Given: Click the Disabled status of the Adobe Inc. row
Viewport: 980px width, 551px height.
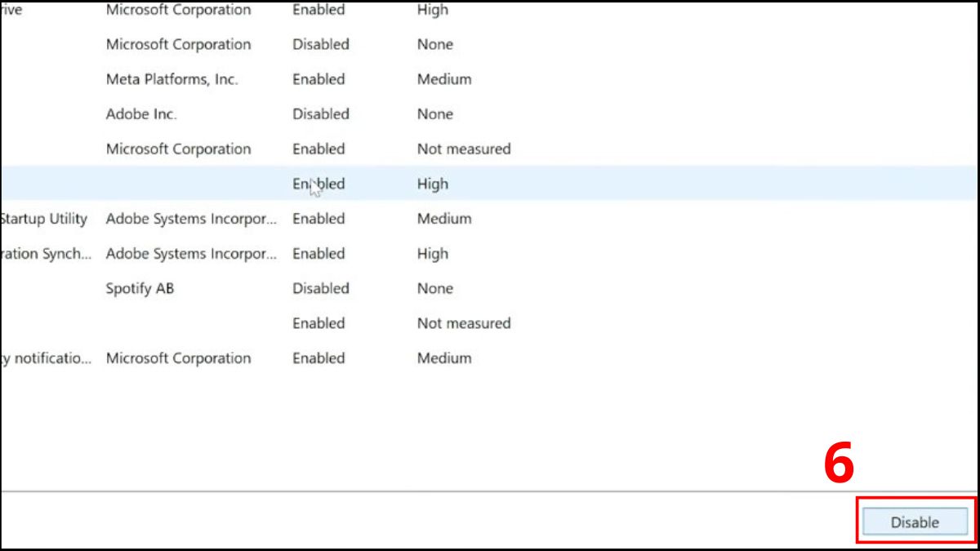Looking at the screenshot, I should 320,114.
